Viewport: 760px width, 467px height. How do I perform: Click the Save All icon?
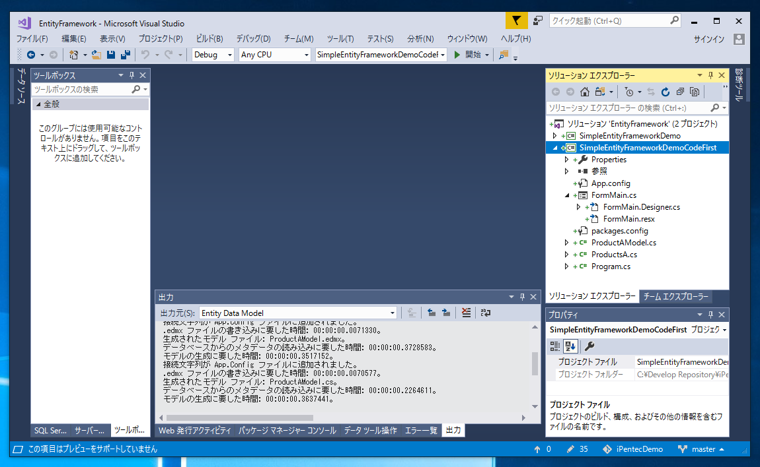(x=126, y=55)
